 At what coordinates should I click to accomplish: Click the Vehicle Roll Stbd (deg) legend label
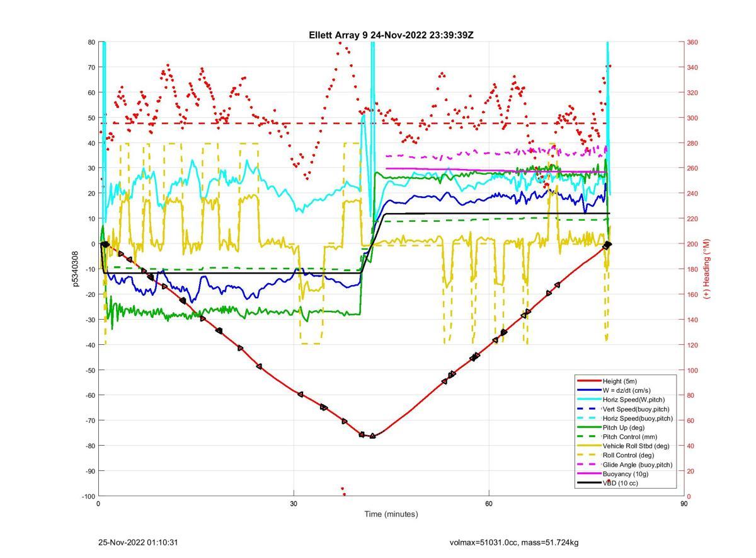[636, 446]
